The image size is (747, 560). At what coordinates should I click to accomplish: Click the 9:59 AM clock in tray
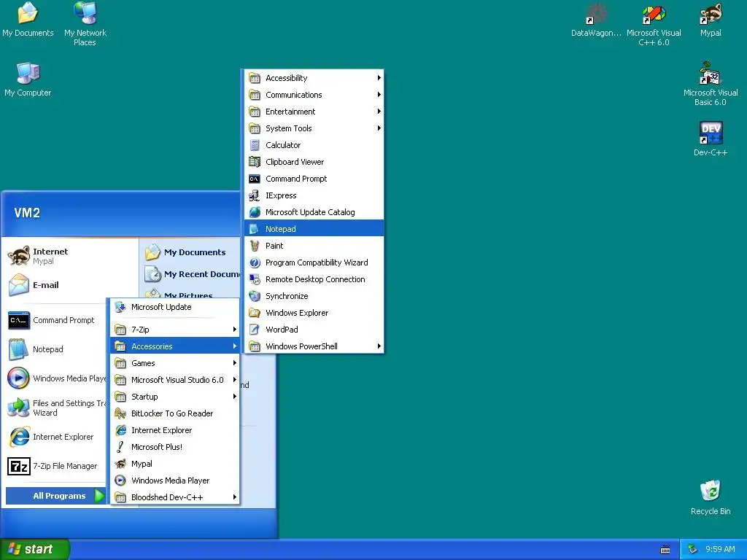[720, 550]
